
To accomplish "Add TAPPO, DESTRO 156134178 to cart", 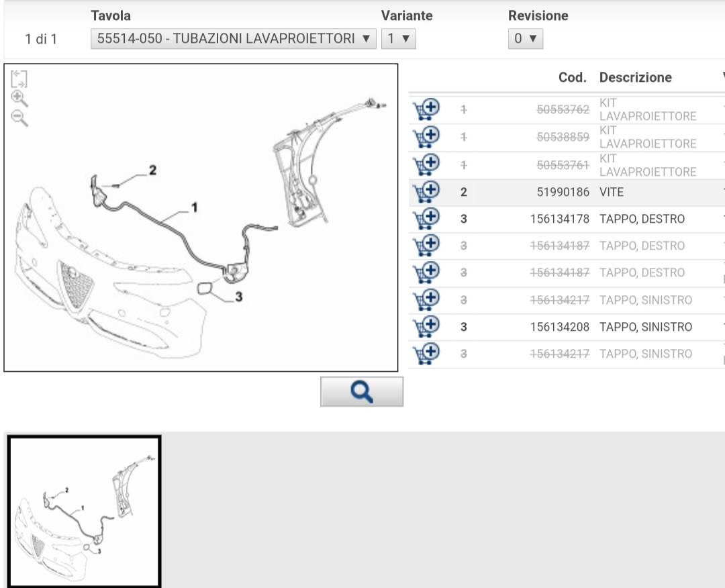I will coord(426,219).
